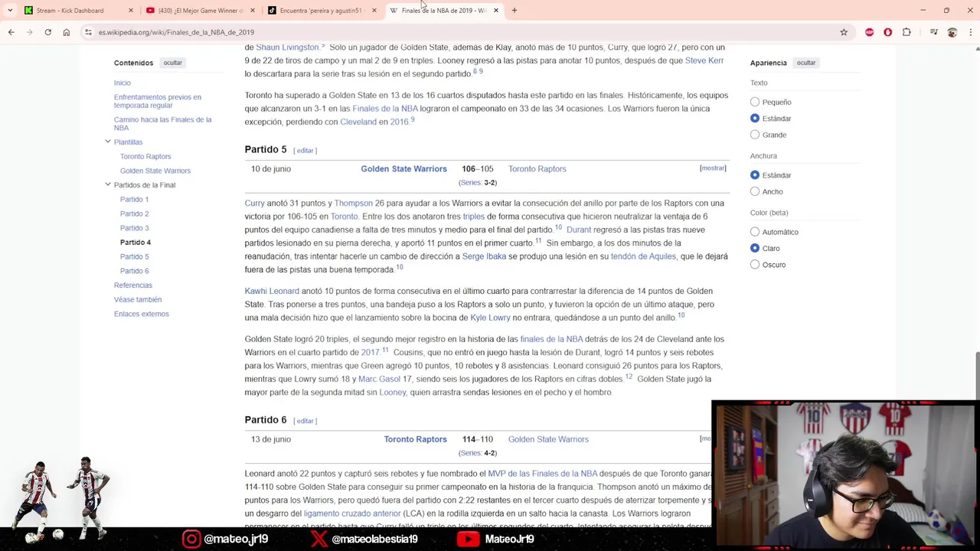
Task: Open the tendón de Aquiles link
Action: pos(643,256)
